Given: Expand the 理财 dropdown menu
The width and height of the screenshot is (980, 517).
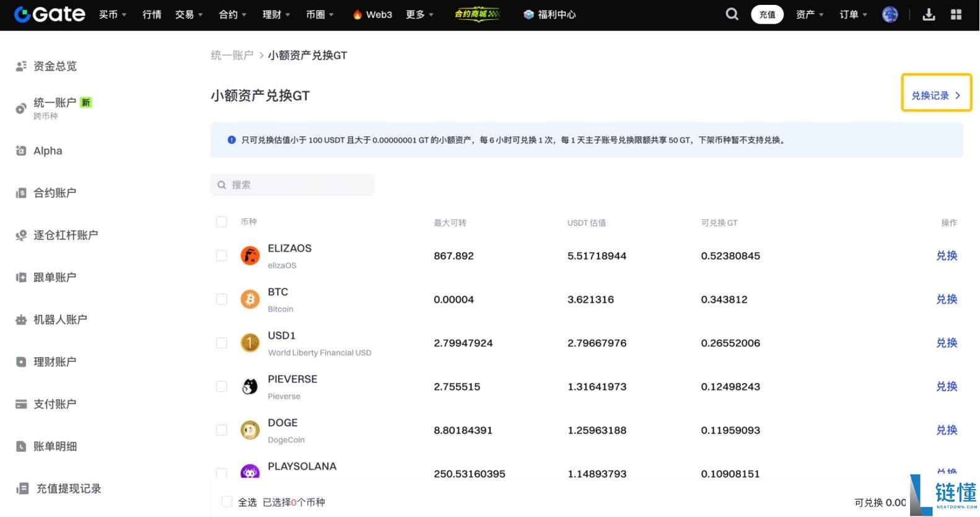Looking at the screenshot, I should (276, 14).
